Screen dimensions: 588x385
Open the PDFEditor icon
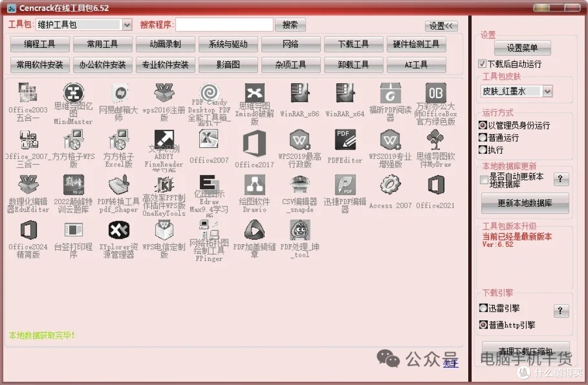click(345, 139)
